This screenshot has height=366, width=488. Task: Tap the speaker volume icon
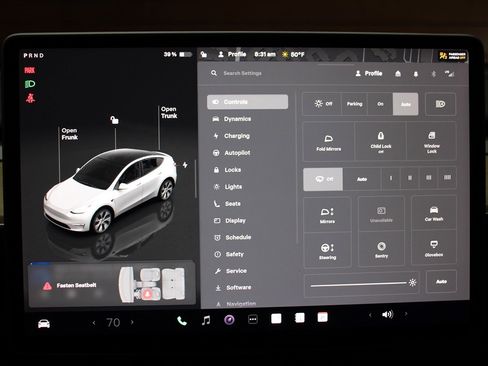point(388,314)
